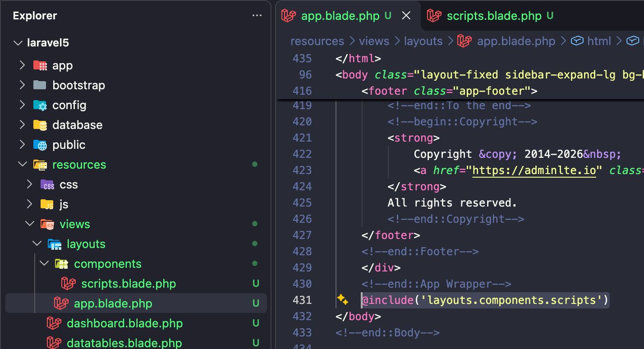Click the app.blade.php breadcrumb segment

[x=516, y=41]
